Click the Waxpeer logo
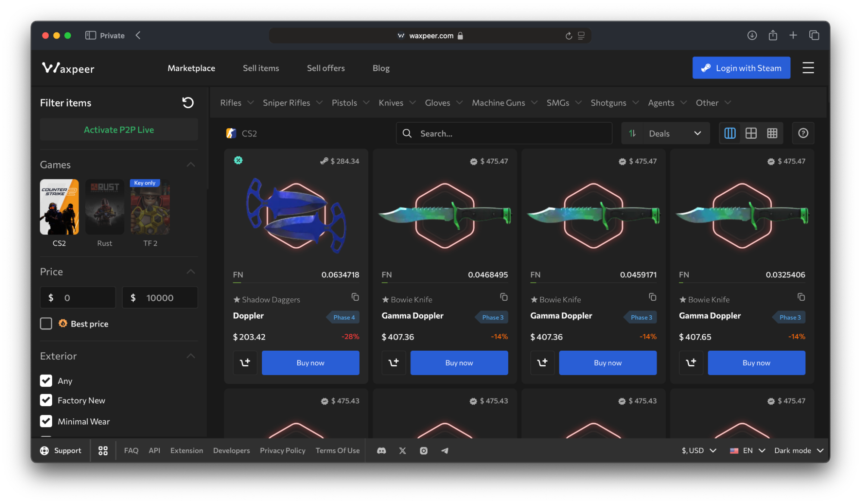861x504 pixels. point(68,68)
